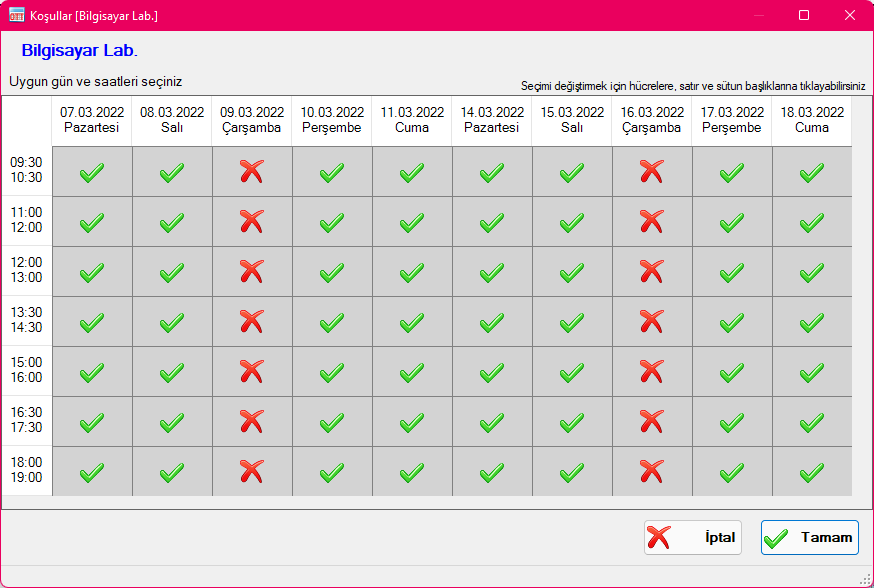This screenshot has width=874, height=588.
Task: Click green check at 10.03.2022 Perşembe 12:00-13:00
Action: (x=332, y=272)
